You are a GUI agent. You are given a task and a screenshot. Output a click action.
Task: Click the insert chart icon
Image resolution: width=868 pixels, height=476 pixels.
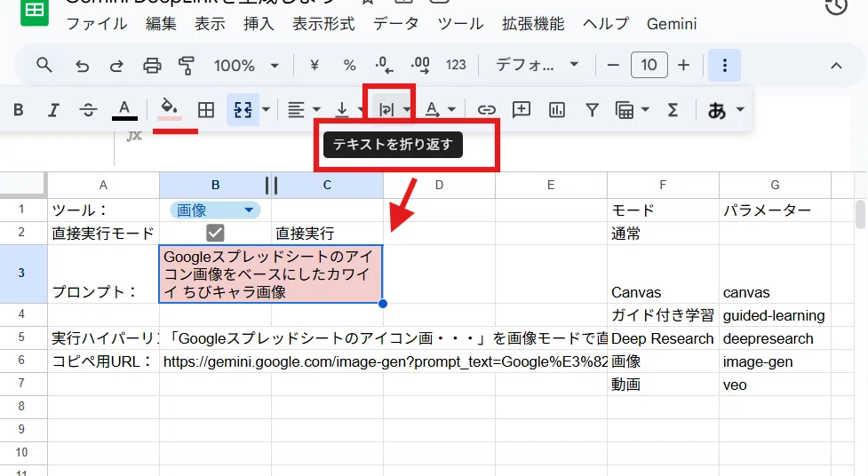point(556,110)
